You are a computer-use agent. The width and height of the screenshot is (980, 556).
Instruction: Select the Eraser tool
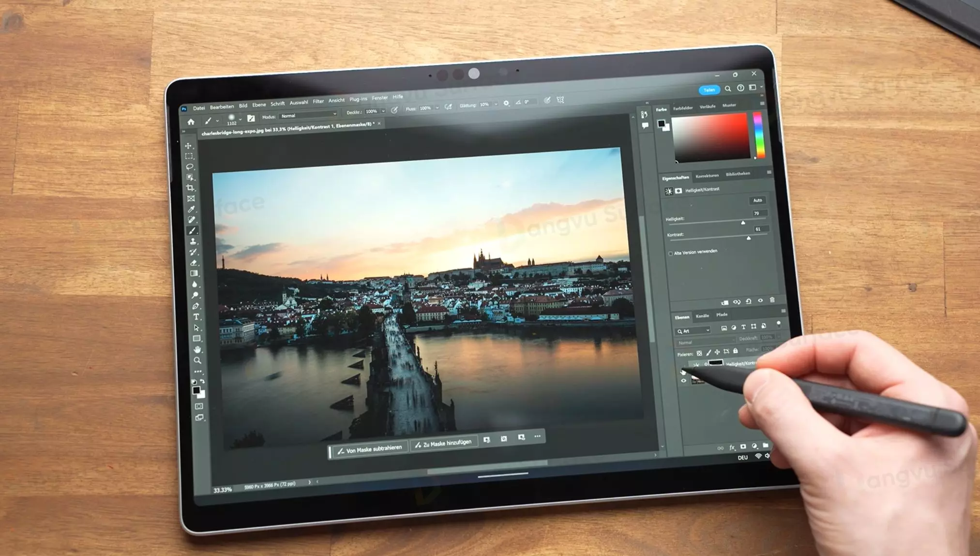click(194, 263)
